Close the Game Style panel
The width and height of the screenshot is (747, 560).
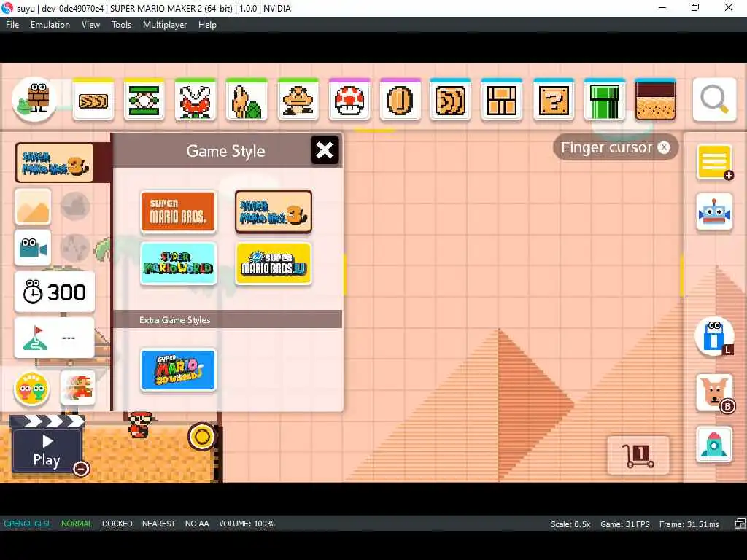(x=325, y=150)
